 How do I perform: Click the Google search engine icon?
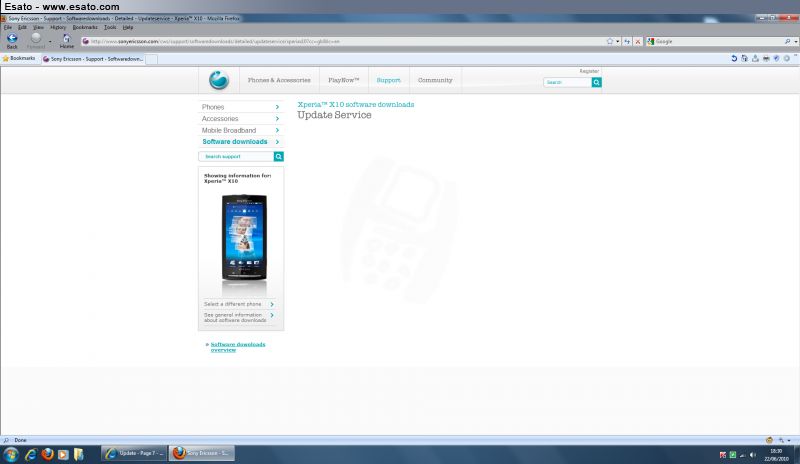[x=651, y=41]
